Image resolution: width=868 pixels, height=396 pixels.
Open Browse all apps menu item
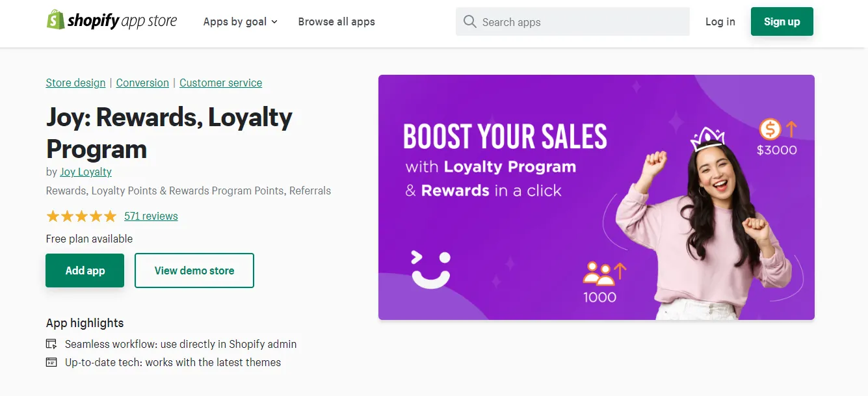pyautogui.click(x=336, y=21)
